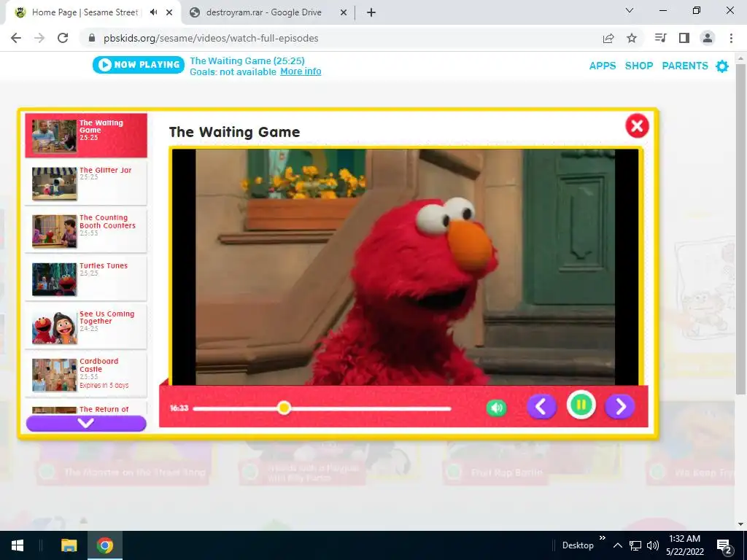
Task: Bookmark this page with the star icon
Action: click(632, 38)
